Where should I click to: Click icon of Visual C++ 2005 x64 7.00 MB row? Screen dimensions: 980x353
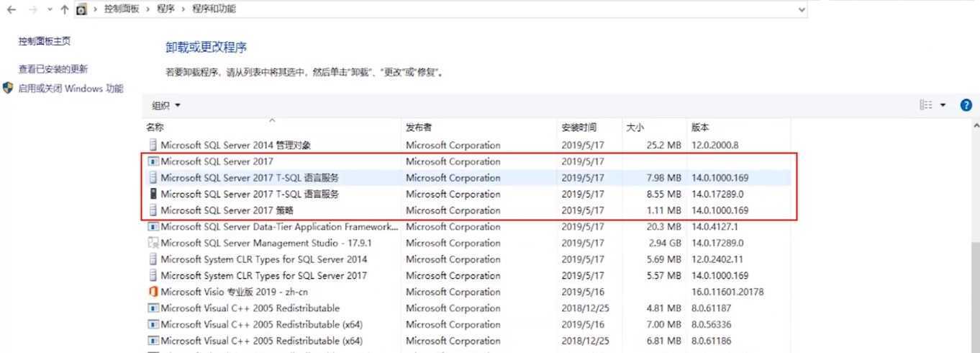pyautogui.click(x=153, y=324)
